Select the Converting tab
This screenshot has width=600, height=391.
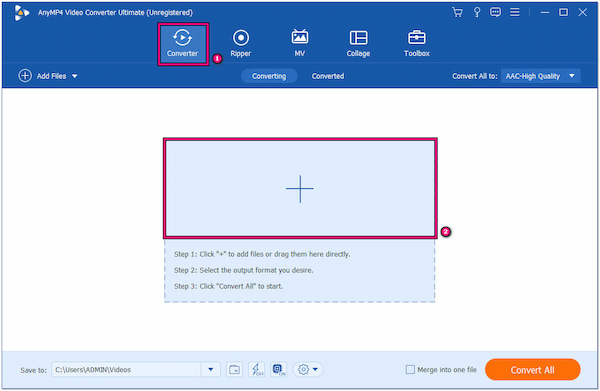[x=269, y=76]
